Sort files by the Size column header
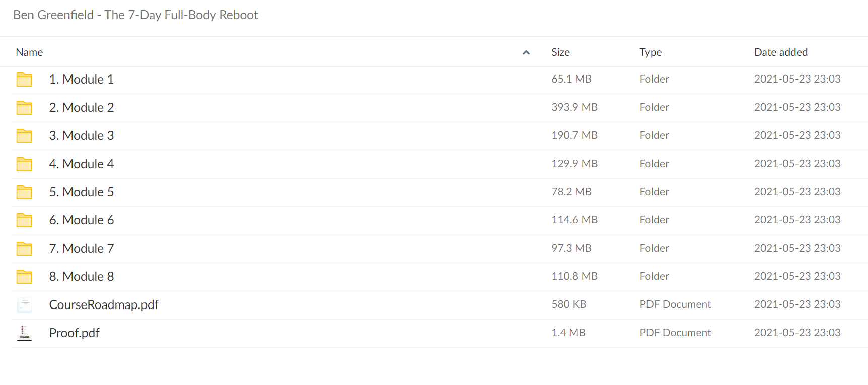Screen dimensions: 868x385 coord(560,52)
